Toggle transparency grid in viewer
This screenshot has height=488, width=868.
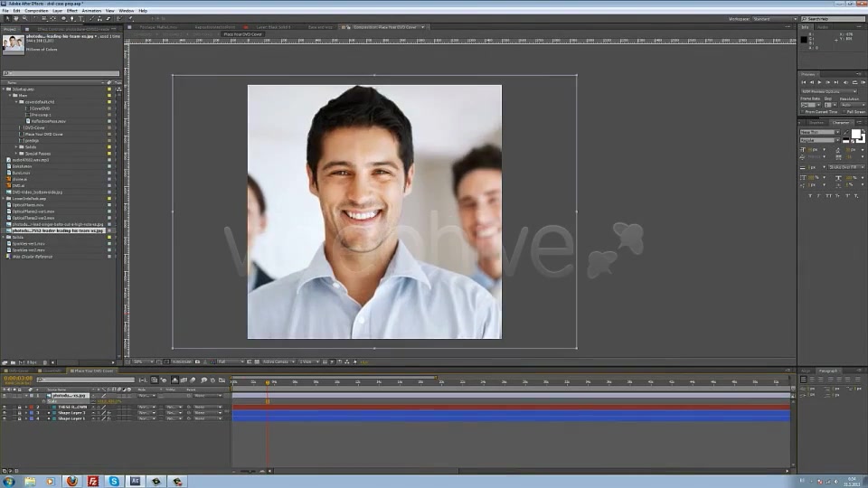256,361
